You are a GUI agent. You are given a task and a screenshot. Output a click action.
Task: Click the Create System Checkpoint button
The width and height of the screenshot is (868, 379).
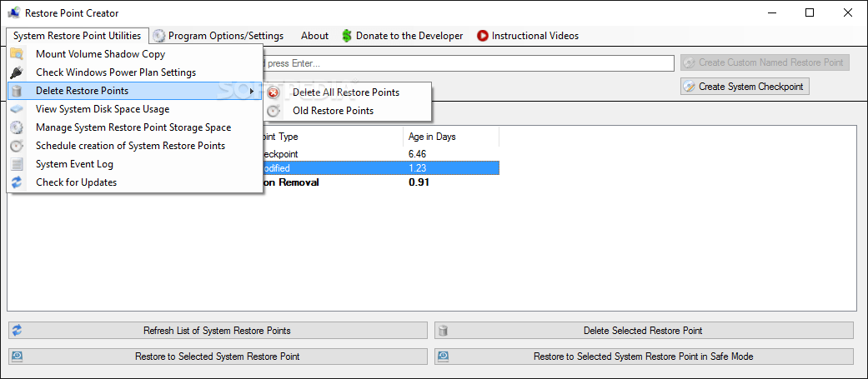[x=745, y=87]
